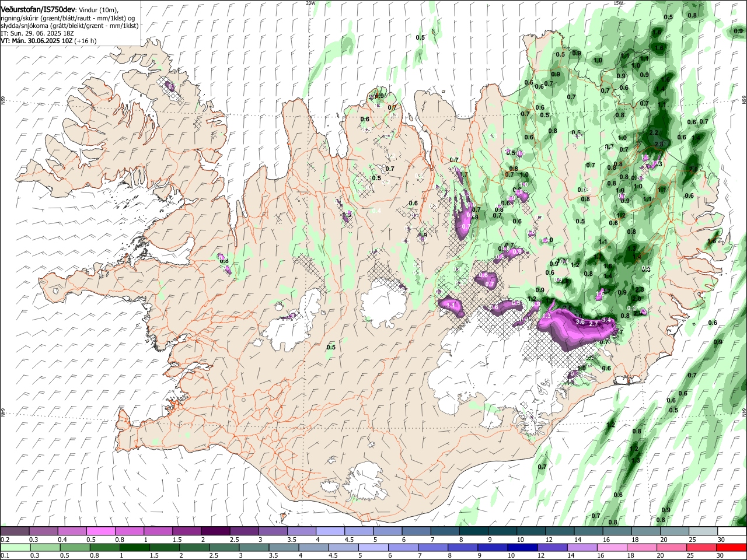Click the title text Veðurstofan/IS750dev
This screenshot has width=747, height=560.
point(38,9)
